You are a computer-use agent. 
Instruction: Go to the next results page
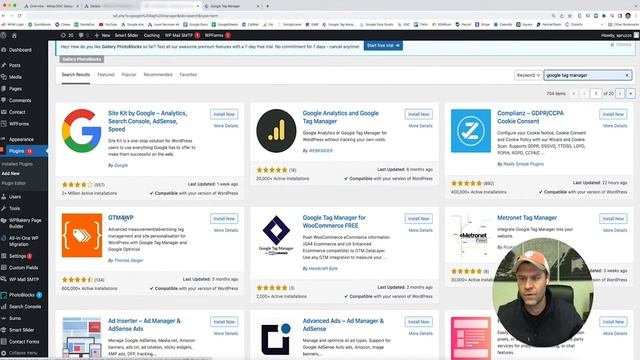click(620, 93)
